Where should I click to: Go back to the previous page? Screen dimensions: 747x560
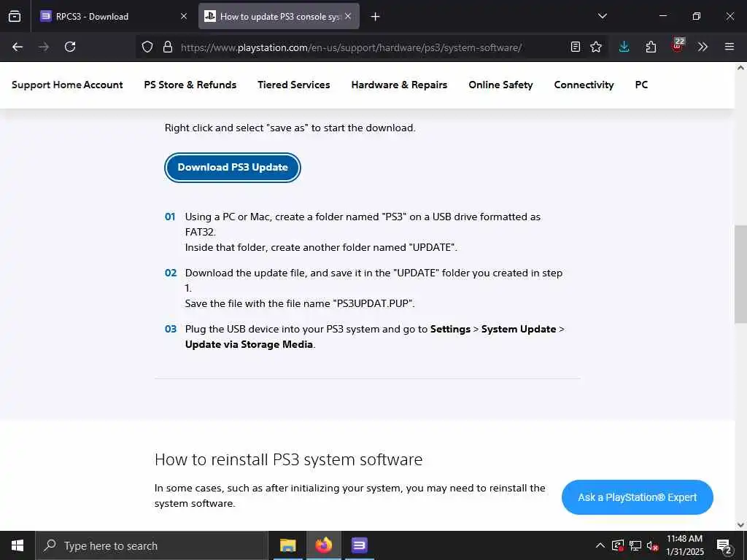18,47
